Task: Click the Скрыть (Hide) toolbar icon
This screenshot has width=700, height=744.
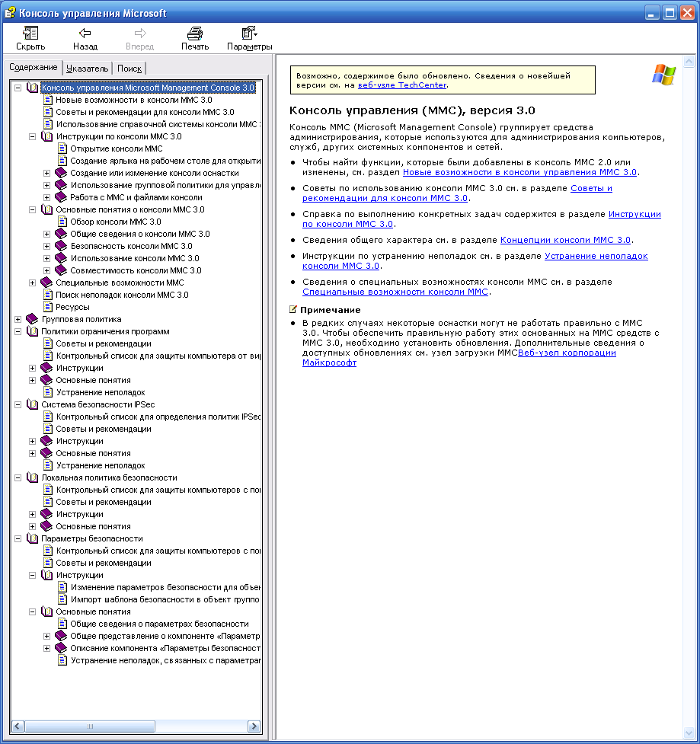Action: 30,34
